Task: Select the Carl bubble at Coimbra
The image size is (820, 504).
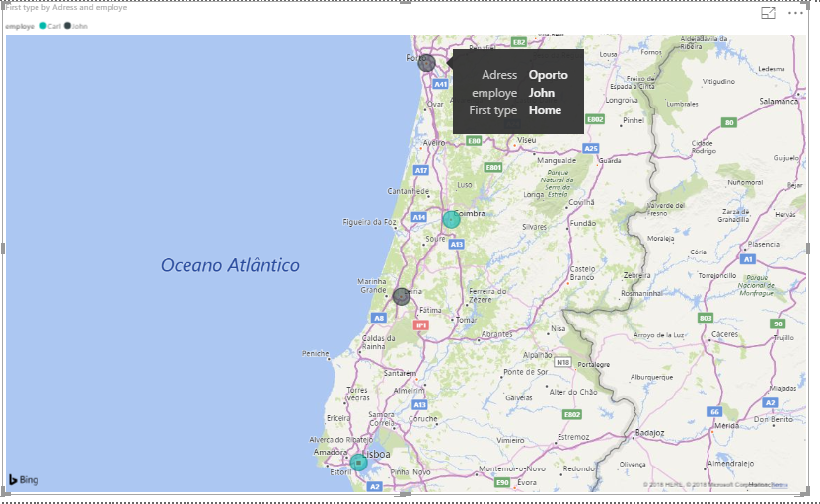Action: (x=451, y=220)
